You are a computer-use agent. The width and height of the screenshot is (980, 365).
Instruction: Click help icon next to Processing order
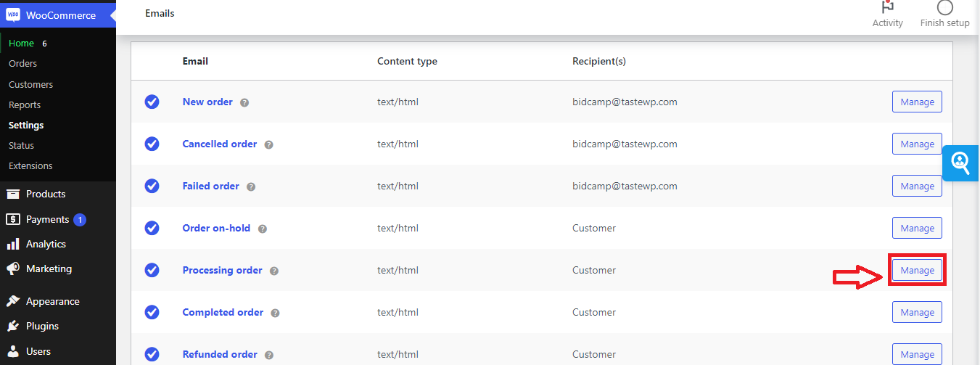click(x=274, y=271)
